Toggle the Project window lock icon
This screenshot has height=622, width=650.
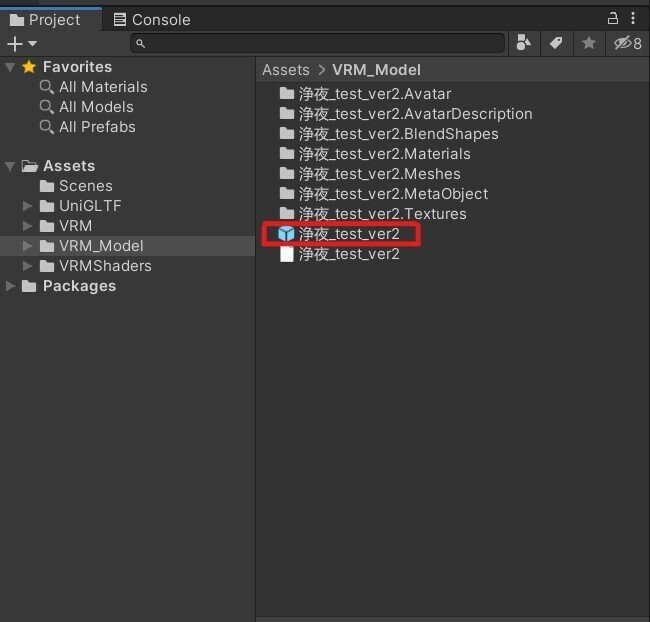click(x=613, y=18)
